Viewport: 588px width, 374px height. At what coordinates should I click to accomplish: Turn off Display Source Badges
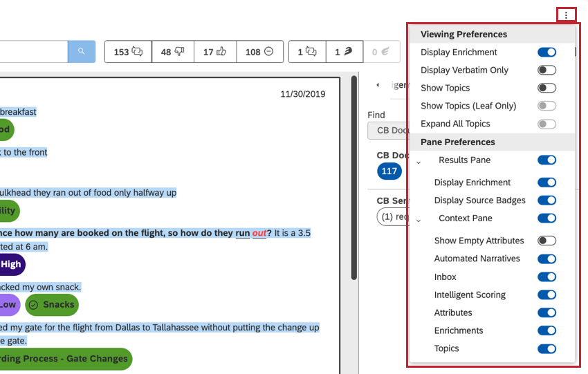click(546, 200)
